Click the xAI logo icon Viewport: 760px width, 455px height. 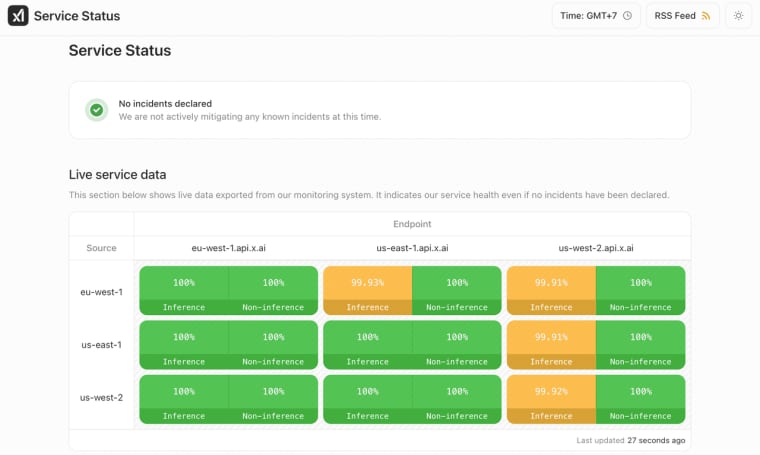tap(18, 16)
